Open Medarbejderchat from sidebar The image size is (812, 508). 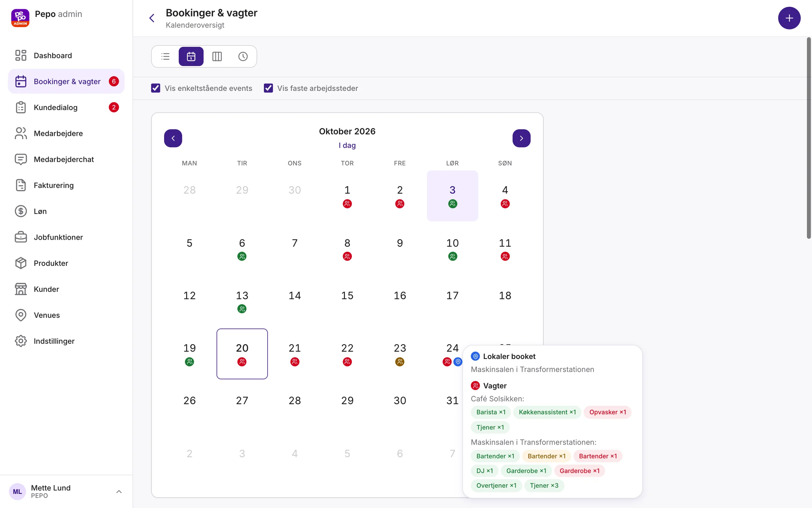coord(66,159)
